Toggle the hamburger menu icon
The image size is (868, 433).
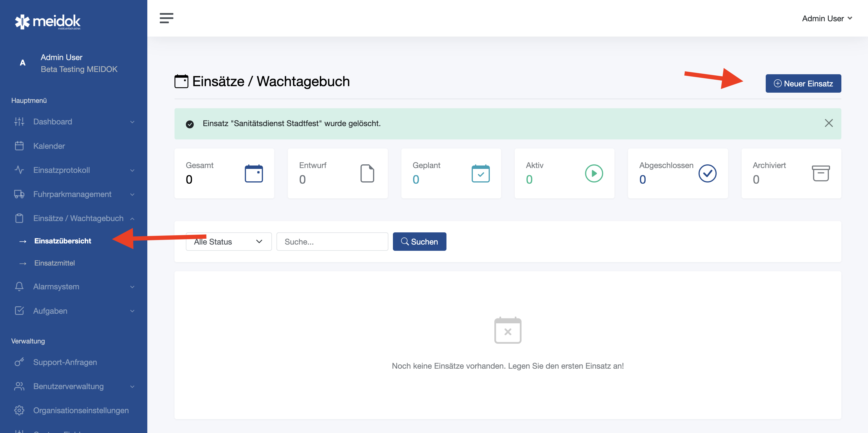[x=167, y=18]
